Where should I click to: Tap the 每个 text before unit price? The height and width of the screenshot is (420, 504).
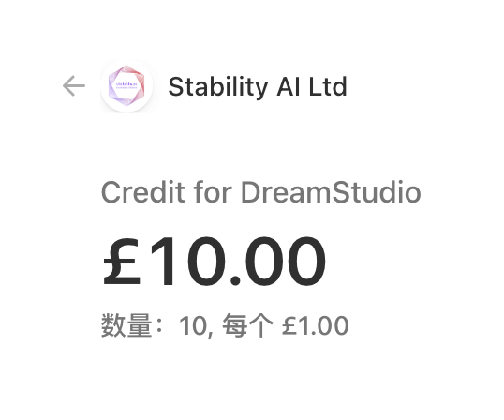[x=248, y=325]
